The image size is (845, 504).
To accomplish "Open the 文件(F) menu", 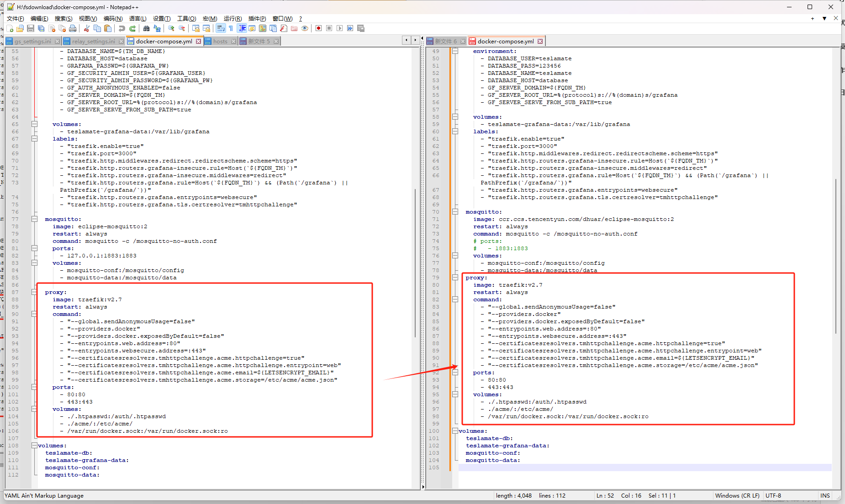I will (x=15, y=19).
